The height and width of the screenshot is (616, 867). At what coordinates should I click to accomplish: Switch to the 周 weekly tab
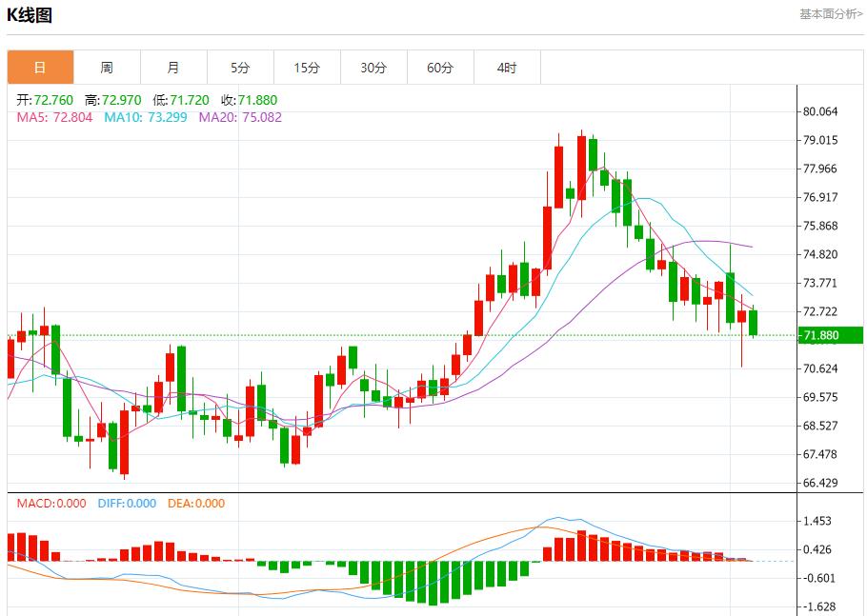[x=107, y=68]
